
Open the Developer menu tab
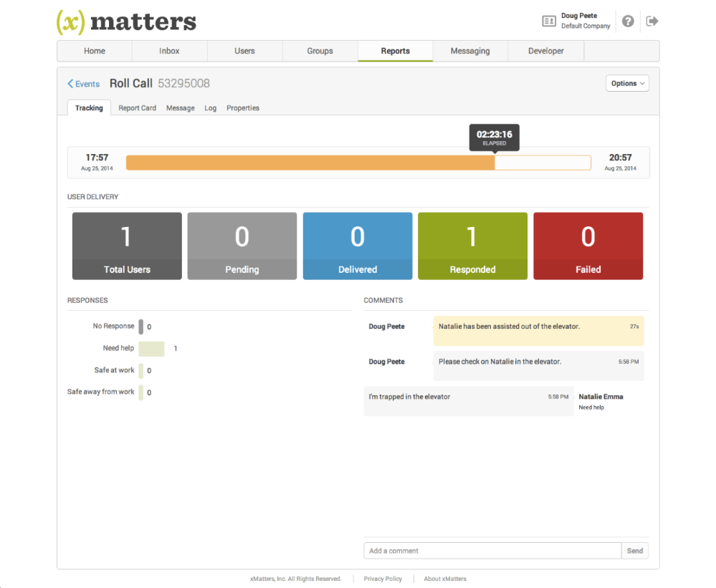546,51
